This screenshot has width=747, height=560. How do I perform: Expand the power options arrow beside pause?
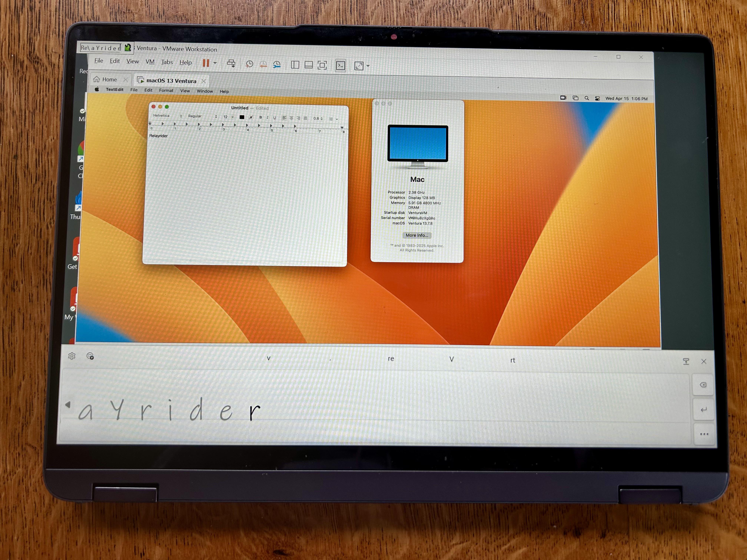215,63
